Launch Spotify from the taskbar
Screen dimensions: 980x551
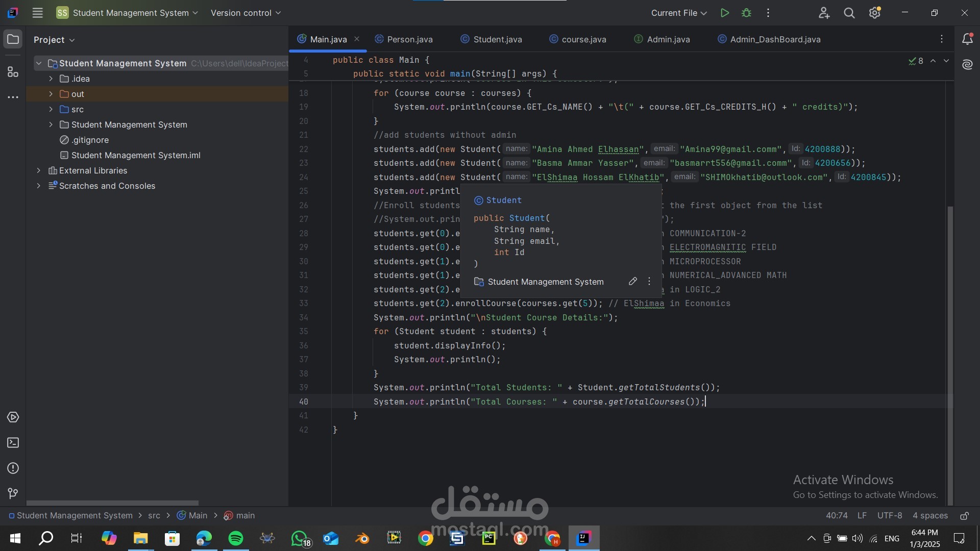[236, 538]
